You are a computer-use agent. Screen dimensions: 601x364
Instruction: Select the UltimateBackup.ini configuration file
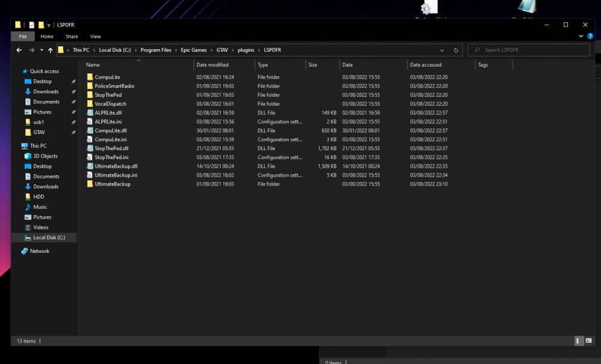click(x=116, y=175)
